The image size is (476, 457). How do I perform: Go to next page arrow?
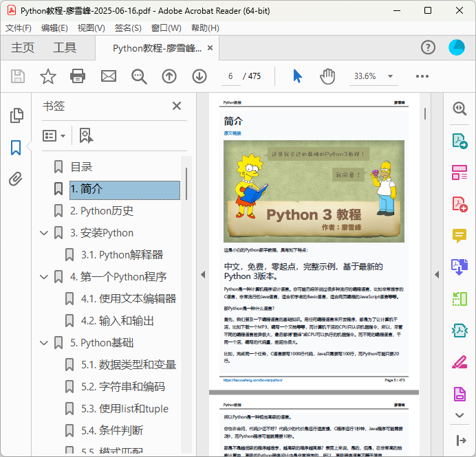click(199, 76)
